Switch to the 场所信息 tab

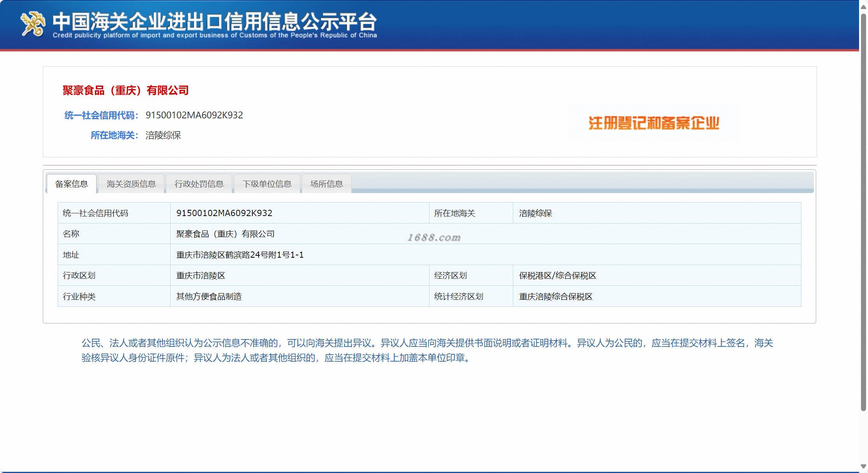pos(326,184)
